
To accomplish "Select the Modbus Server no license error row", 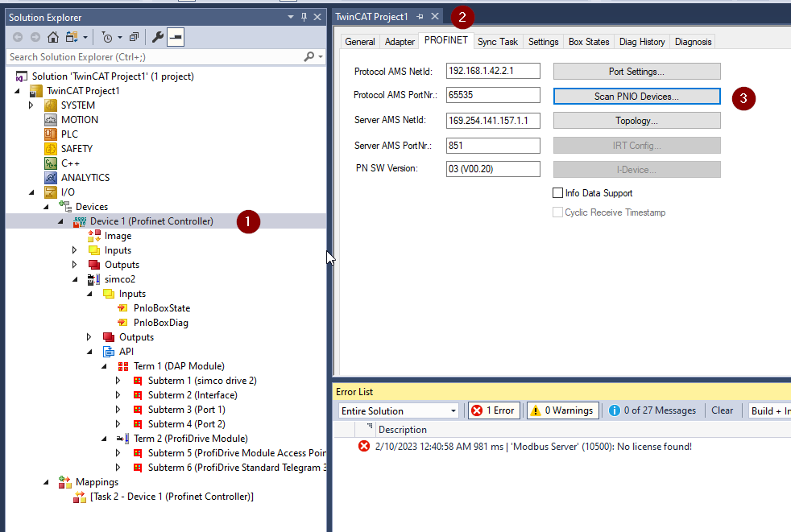I will click(562, 447).
